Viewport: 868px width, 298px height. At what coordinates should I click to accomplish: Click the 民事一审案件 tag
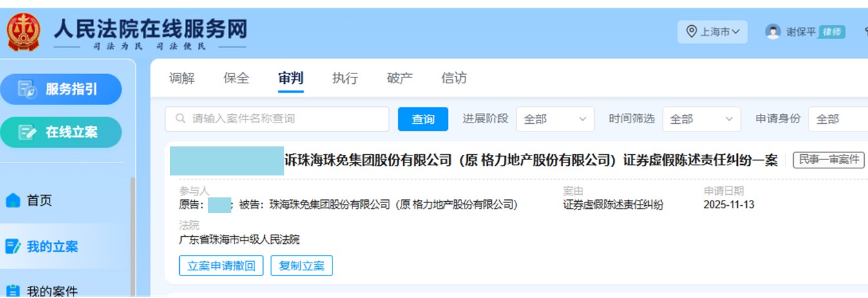[x=828, y=160]
